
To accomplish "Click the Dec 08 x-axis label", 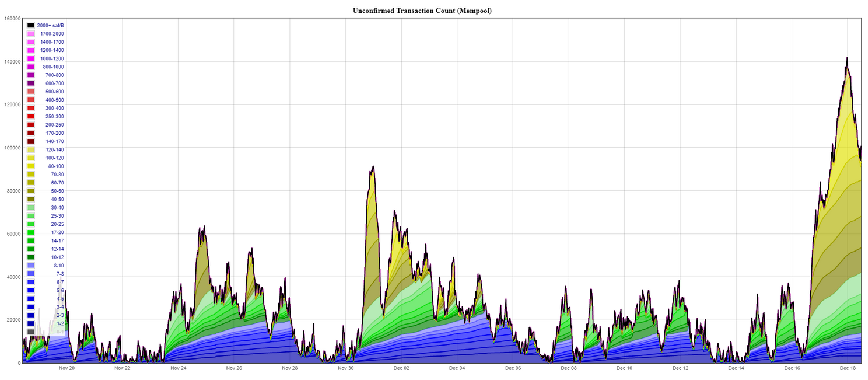I will (569, 368).
